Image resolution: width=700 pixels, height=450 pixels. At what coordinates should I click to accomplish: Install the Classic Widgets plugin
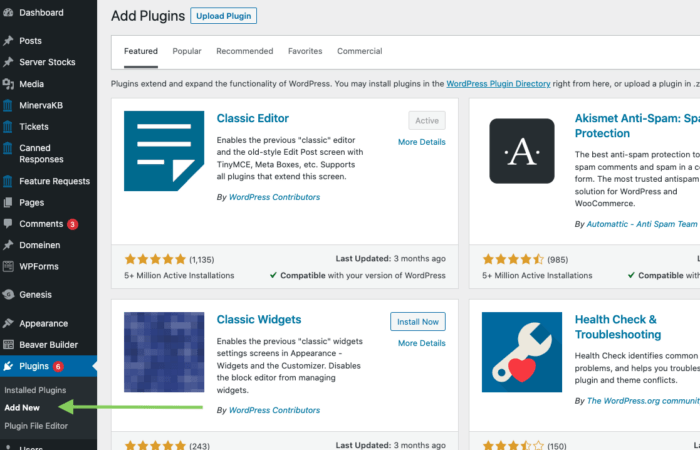tap(418, 321)
